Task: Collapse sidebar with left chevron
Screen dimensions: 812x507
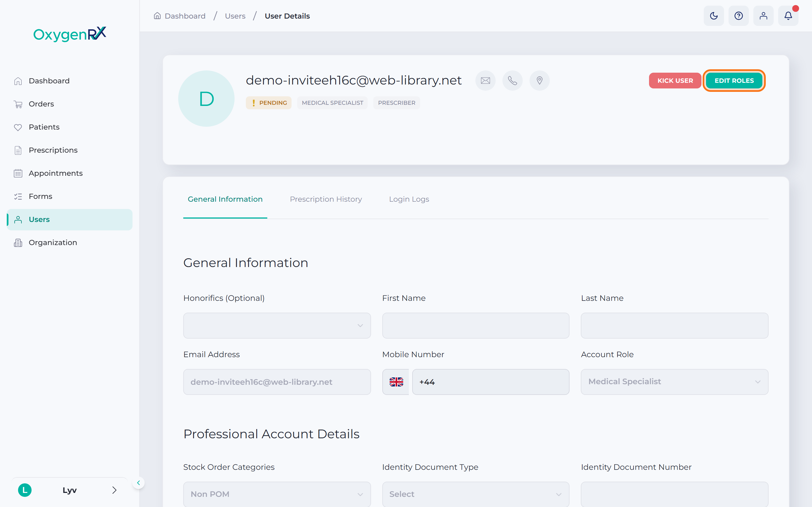Action: (138, 483)
